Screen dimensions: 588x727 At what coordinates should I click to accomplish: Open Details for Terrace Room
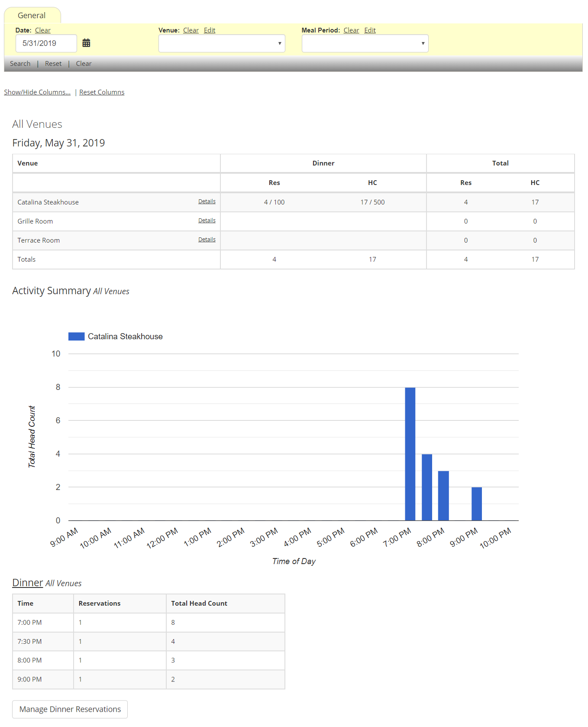point(207,240)
